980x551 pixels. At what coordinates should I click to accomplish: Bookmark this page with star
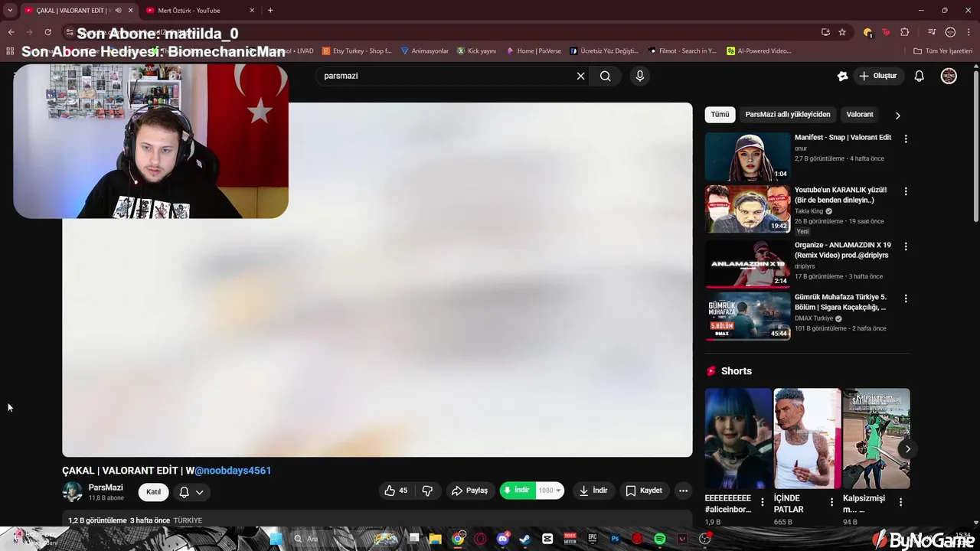coord(842,32)
